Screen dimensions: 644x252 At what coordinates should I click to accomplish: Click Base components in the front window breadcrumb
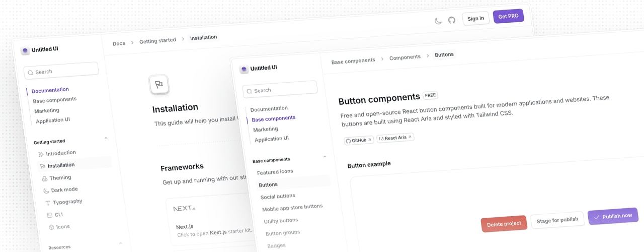[353, 61]
